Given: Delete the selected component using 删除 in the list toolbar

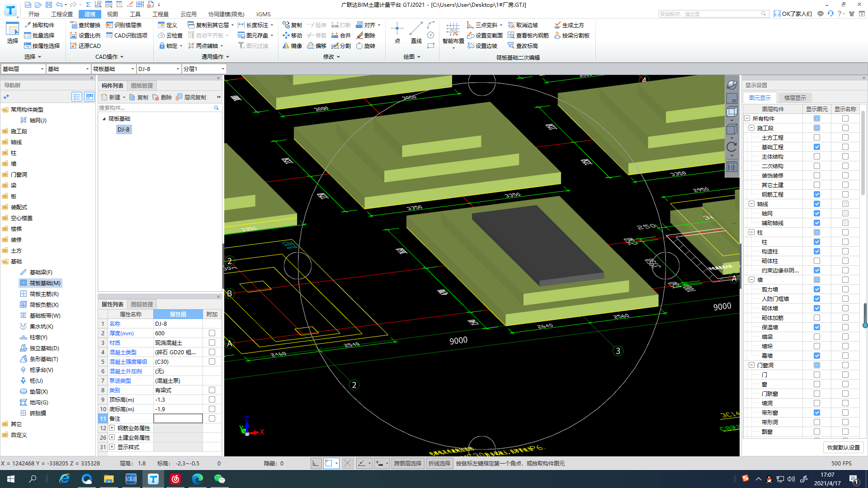Looking at the screenshot, I should click(x=162, y=97).
